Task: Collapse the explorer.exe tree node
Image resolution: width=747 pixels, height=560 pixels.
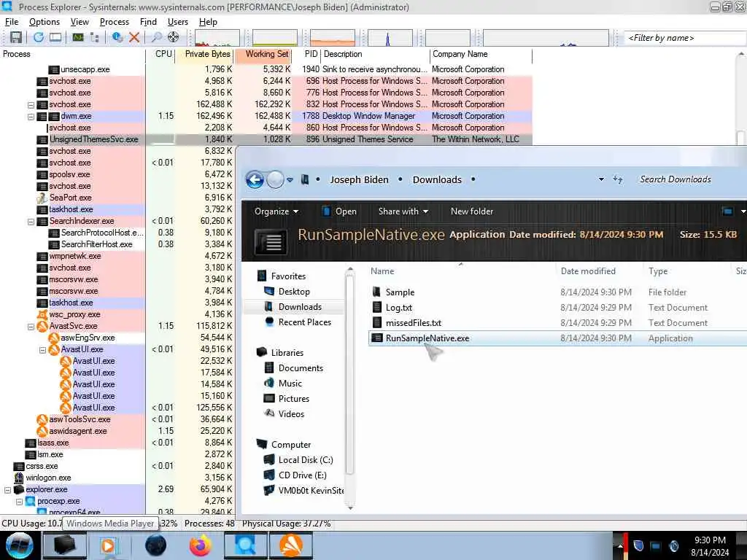Action: point(7,490)
